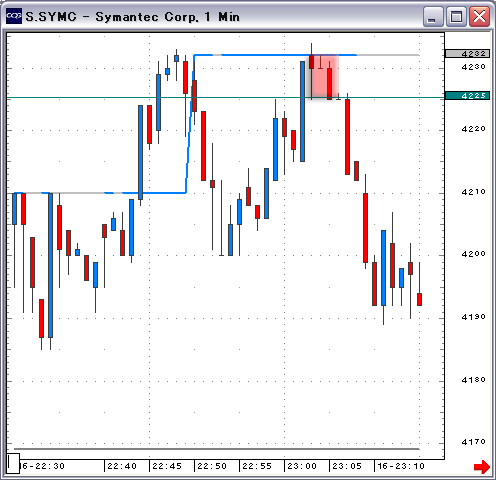Click the 23:00 time axis label
The width and height of the screenshot is (496, 480).
pos(302,466)
